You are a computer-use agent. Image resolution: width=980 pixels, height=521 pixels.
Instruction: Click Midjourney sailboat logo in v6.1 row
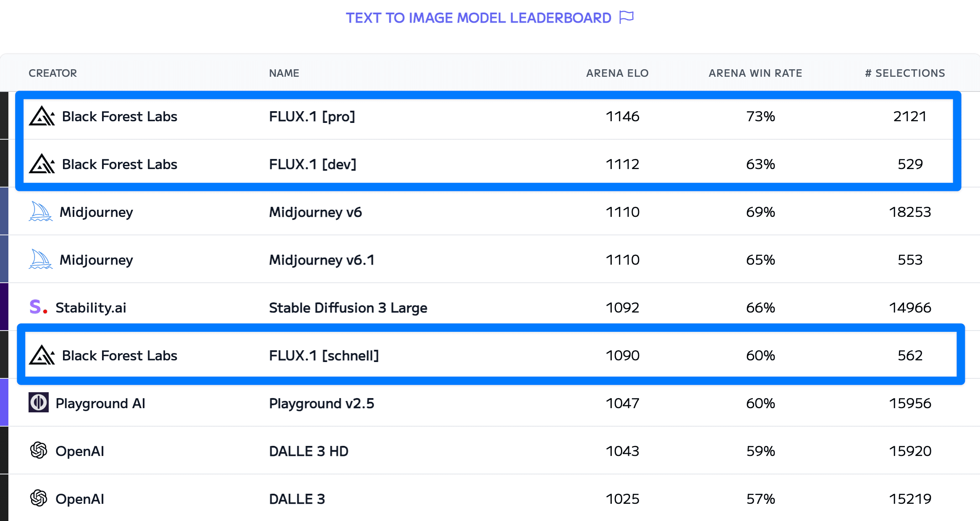[x=40, y=259]
